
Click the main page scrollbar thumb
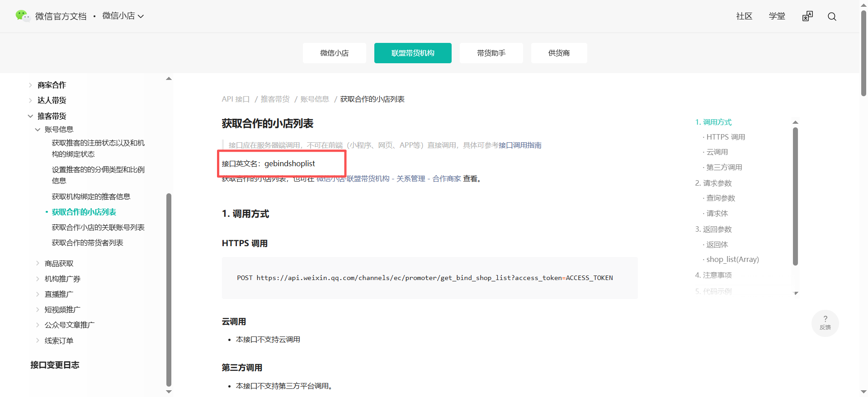pos(863,53)
